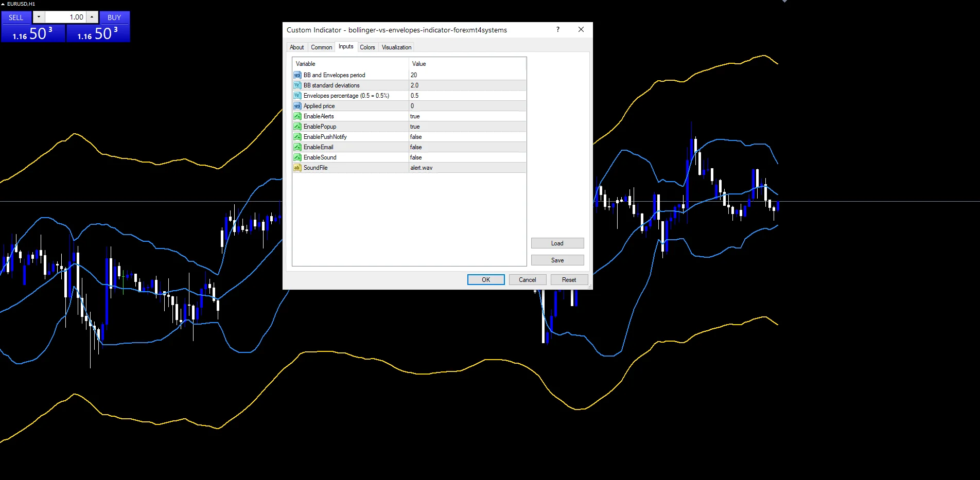The width and height of the screenshot is (980, 480).
Task: Open the Colors tab
Action: point(367,47)
